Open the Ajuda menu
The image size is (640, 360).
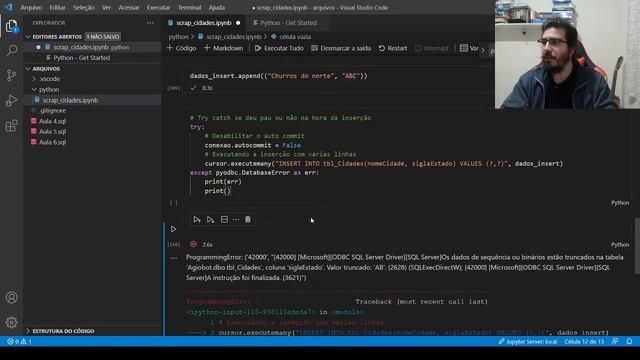(217, 7)
